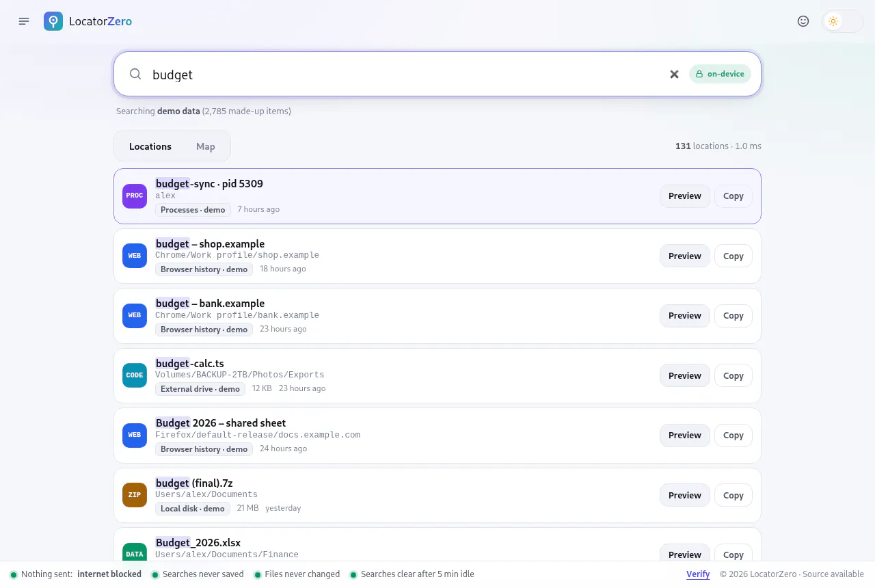The height and width of the screenshot is (588, 875).
Task: Click the PROC icon for budget-sync
Action: tap(135, 196)
